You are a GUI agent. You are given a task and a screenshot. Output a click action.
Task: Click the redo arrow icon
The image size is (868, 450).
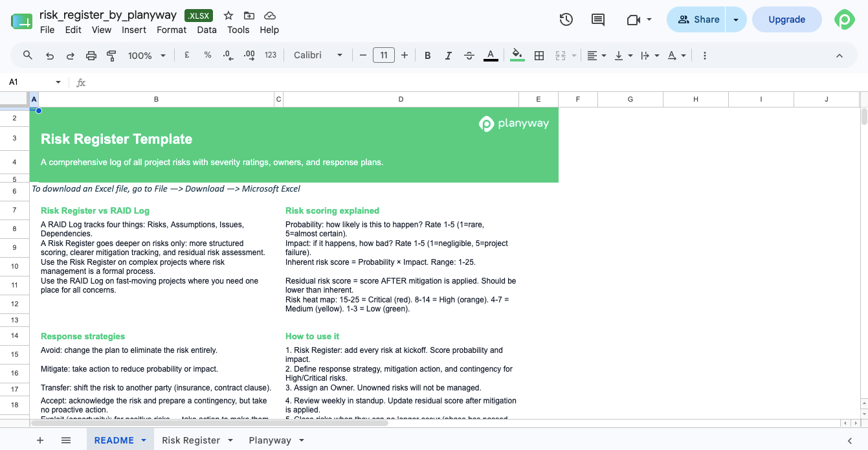pyautogui.click(x=71, y=56)
